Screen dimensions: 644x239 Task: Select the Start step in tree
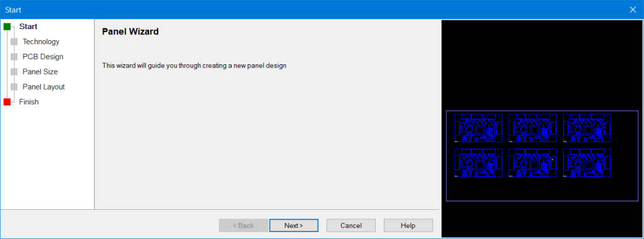(28, 27)
